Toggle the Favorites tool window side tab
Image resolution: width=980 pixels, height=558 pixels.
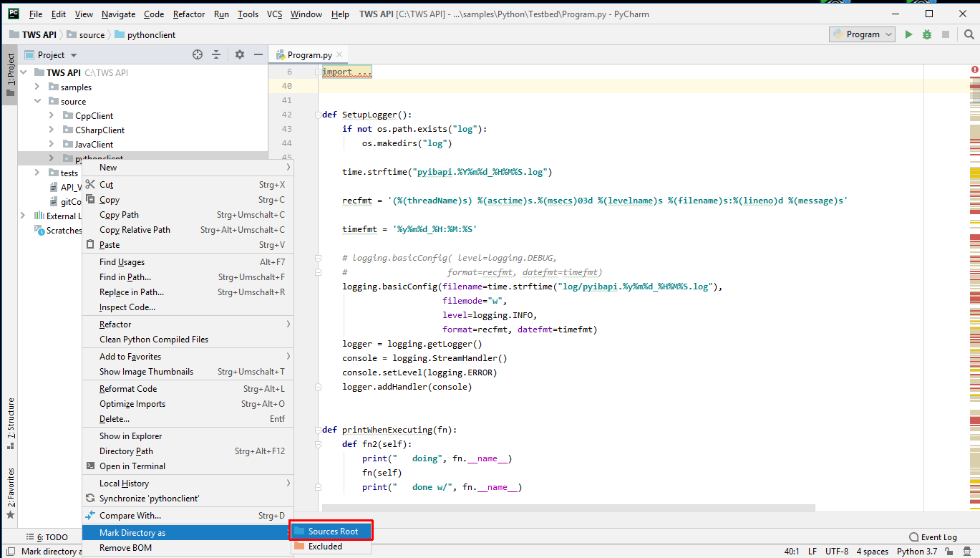pos(10,493)
